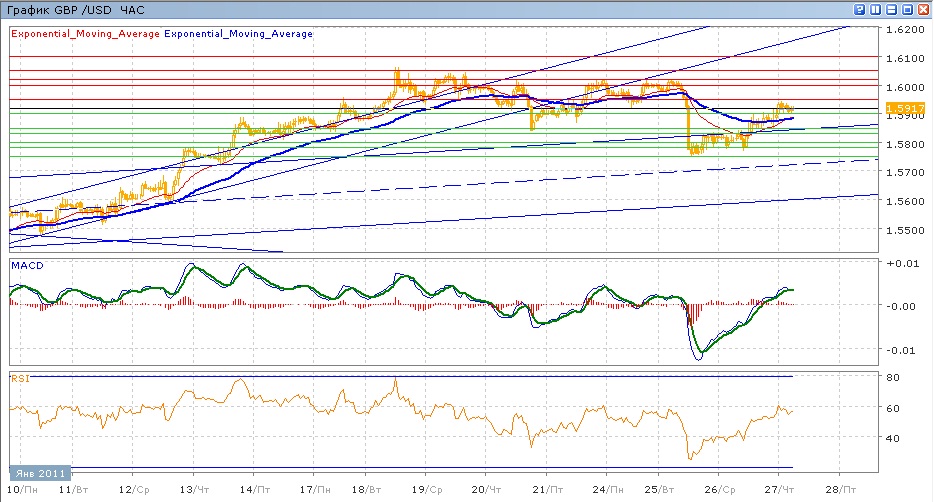Click the 28/Пт date label
The height and width of the screenshot is (502, 934).
(x=840, y=489)
